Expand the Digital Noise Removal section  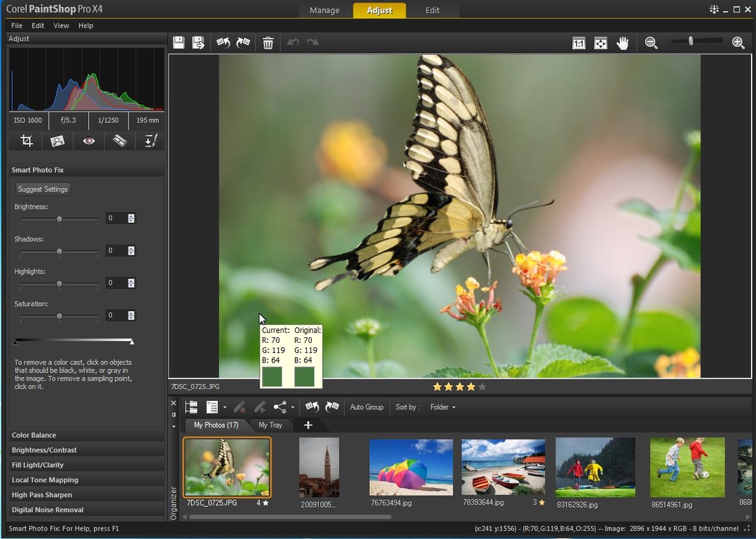(48, 509)
